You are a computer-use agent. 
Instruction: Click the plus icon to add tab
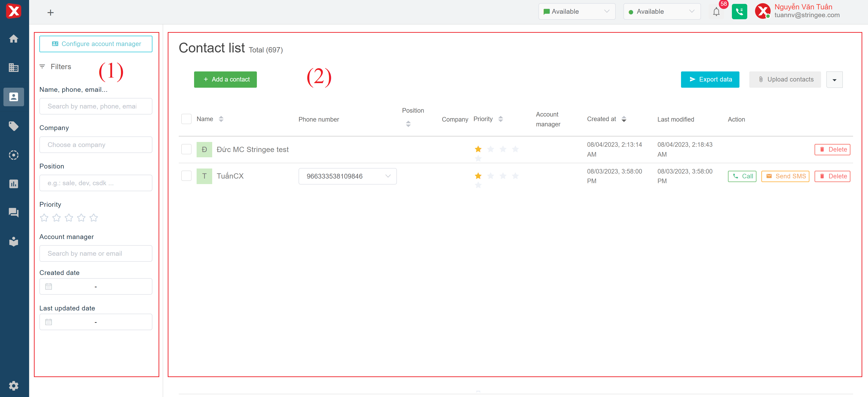[x=51, y=13]
